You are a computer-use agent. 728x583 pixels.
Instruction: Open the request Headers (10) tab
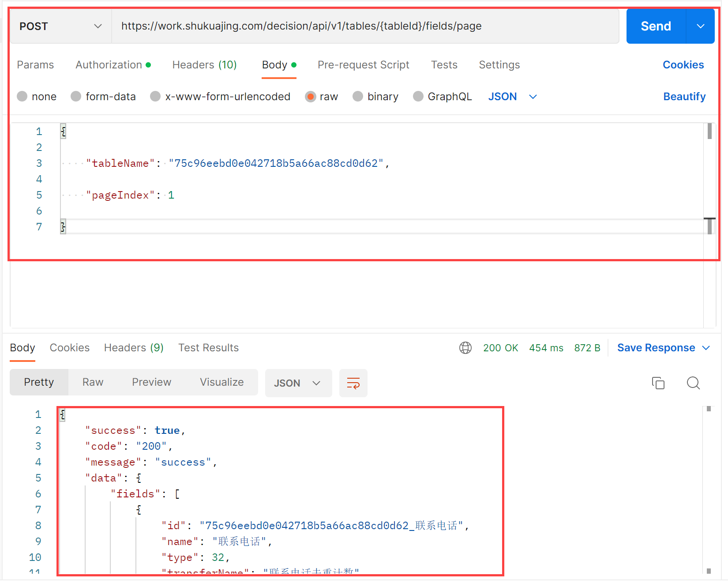click(204, 65)
